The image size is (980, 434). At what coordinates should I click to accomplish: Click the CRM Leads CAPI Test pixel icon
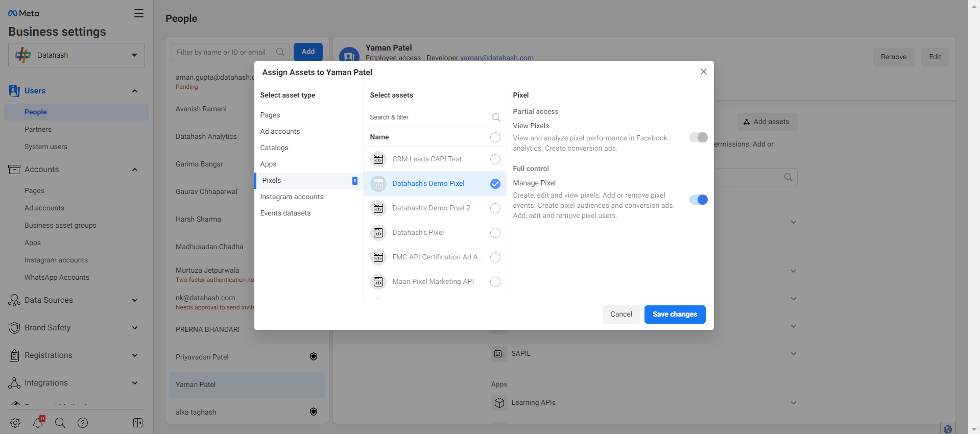tap(378, 159)
